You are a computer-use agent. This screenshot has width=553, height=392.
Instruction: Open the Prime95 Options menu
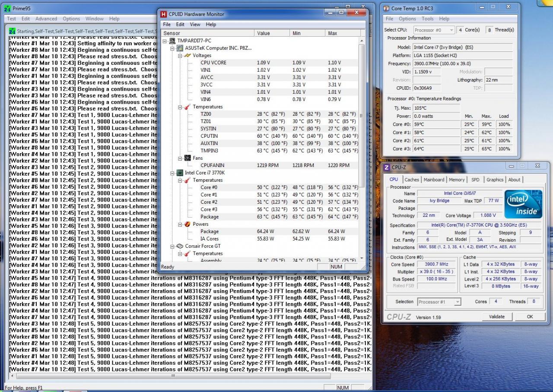[x=71, y=19]
